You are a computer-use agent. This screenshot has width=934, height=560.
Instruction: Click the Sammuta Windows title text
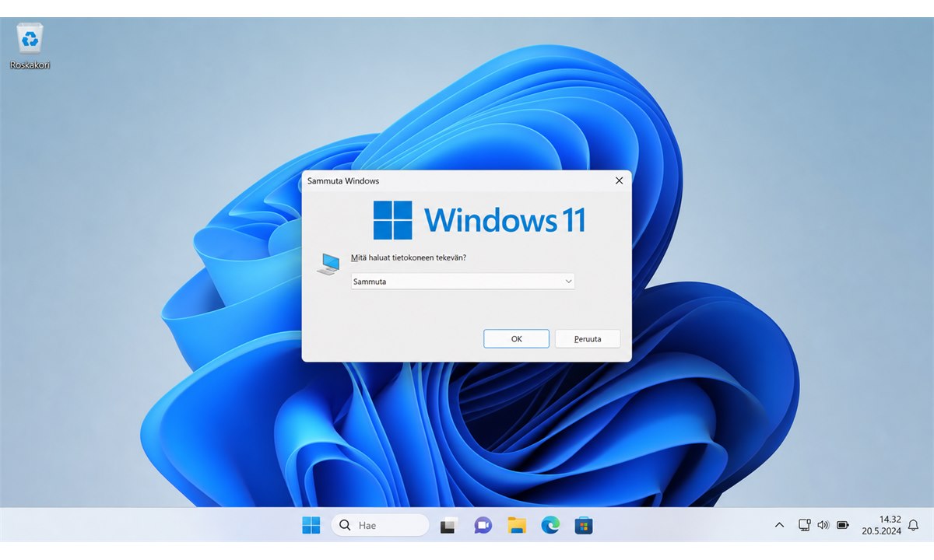[x=343, y=180]
